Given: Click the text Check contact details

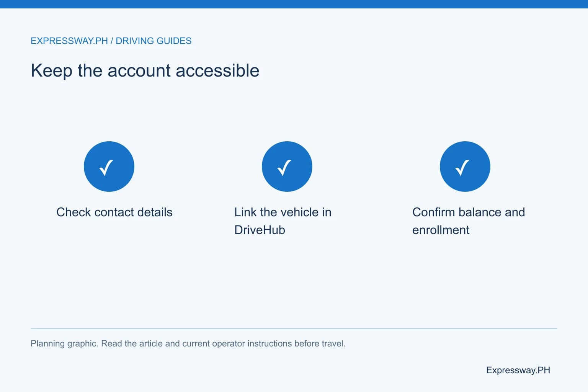Looking at the screenshot, I should [x=114, y=212].
